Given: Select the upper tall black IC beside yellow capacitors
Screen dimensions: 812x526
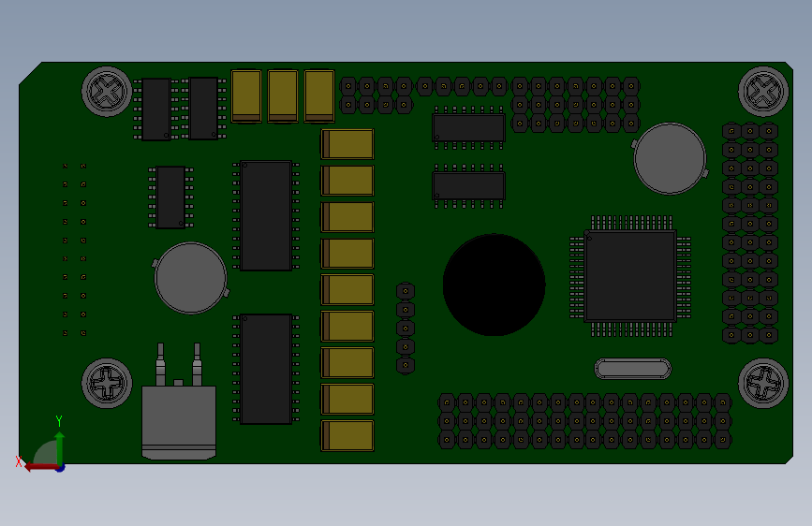Looking at the screenshot, I should (266, 215).
